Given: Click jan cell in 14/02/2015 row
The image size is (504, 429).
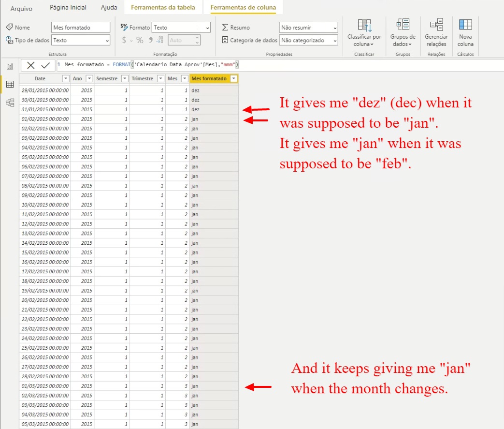Looking at the screenshot, I should (214, 243).
